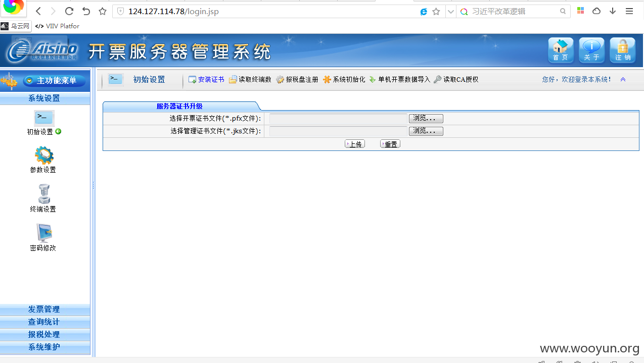This screenshot has width=644, height=363.
Task: Collapse the header with the up chevron
Action: coord(623,80)
